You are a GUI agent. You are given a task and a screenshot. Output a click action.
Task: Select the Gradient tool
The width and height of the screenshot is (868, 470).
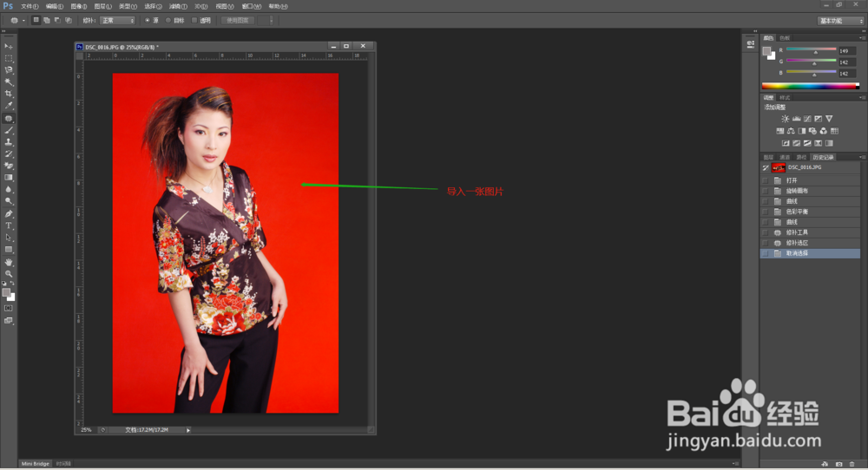pyautogui.click(x=9, y=178)
